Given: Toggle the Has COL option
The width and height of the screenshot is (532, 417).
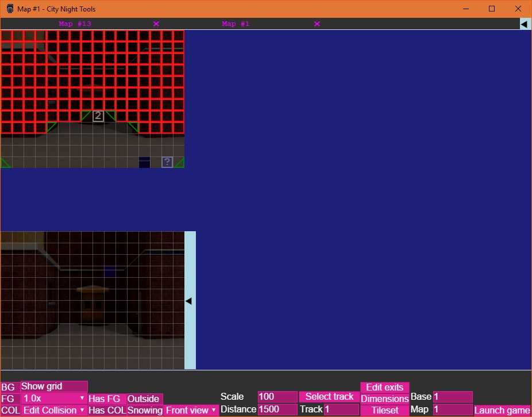Looking at the screenshot, I should point(107,410).
